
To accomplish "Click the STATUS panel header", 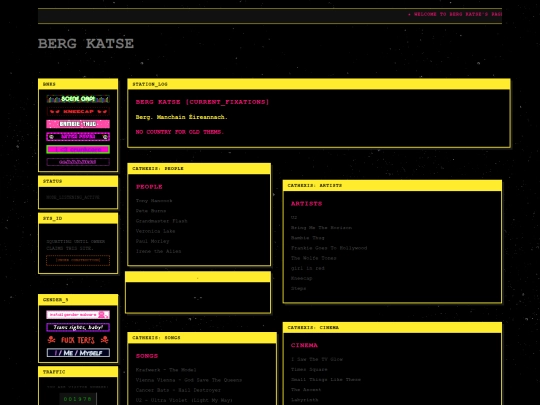I will tap(78, 181).
